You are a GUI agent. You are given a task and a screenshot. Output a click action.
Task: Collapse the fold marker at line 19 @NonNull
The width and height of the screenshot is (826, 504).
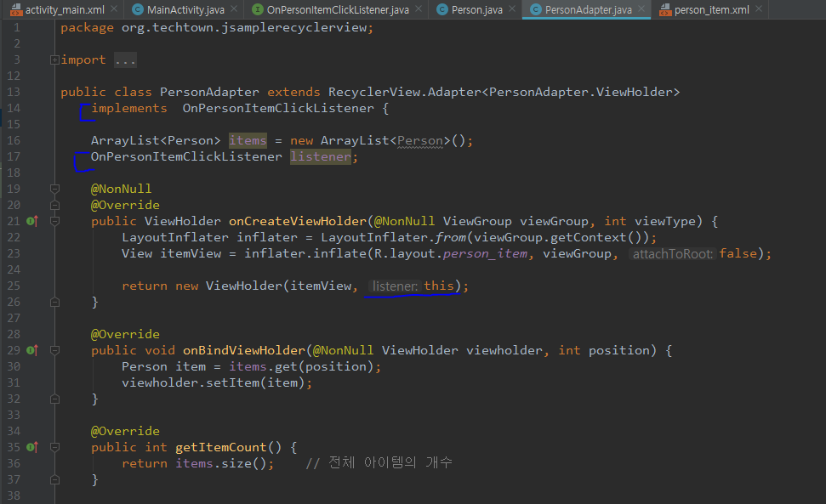click(x=54, y=189)
